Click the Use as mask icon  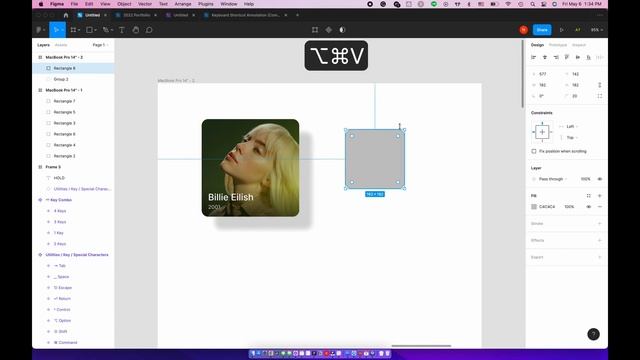pyautogui.click(x=342, y=30)
